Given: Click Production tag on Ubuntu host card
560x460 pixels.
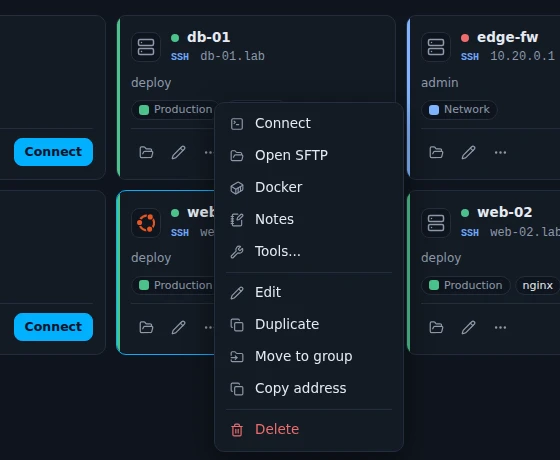Looking at the screenshot, I should pyautogui.click(x=173, y=285).
